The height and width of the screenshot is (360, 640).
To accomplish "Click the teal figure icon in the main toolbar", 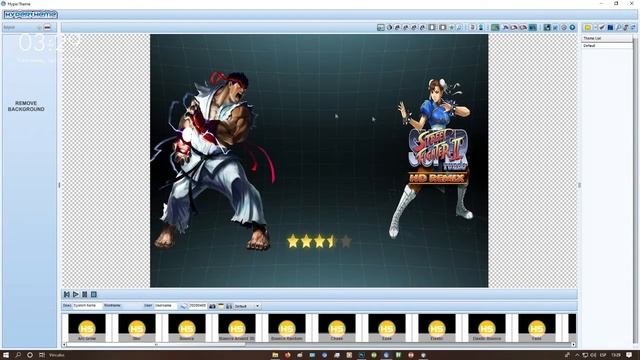I will 481,27.
